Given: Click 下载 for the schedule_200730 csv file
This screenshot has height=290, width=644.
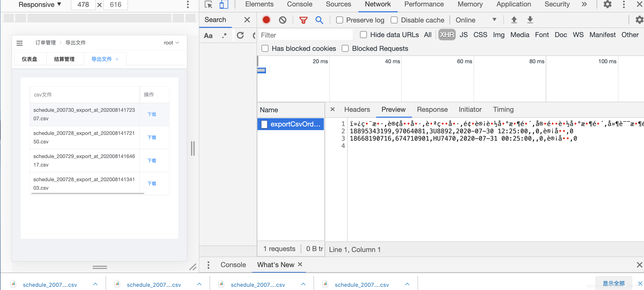Looking at the screenshot, I should pos(152,114).
